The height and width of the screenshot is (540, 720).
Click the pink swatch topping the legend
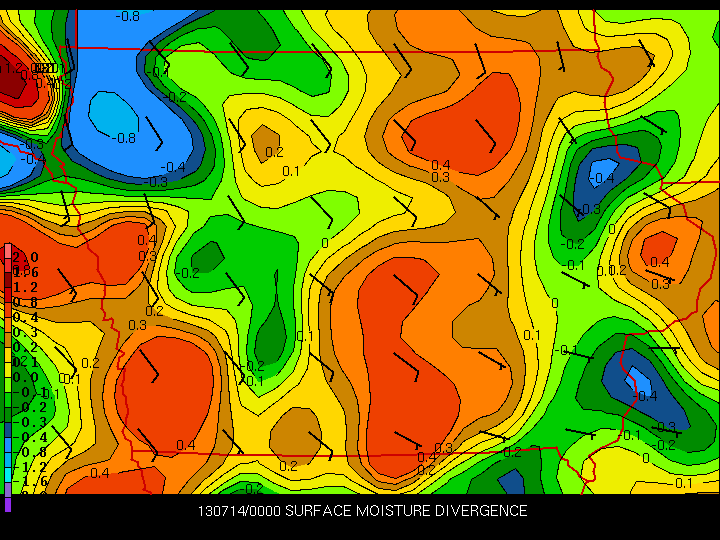point(8,251)
